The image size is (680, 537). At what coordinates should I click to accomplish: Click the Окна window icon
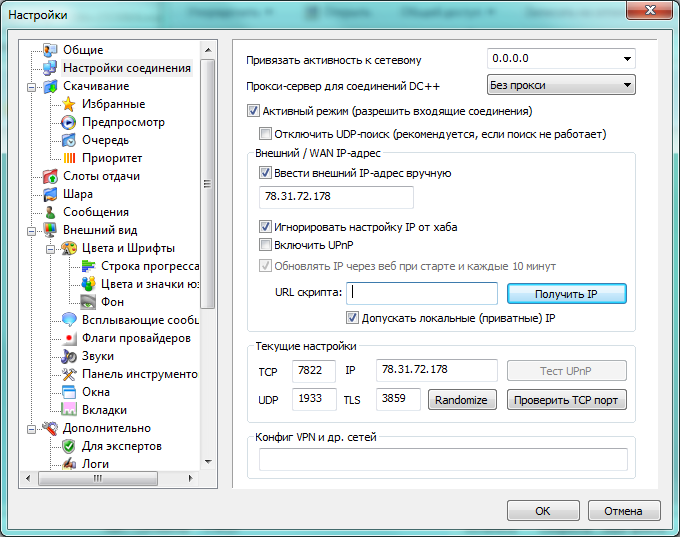pyautogui.click(x=69, y=392)
